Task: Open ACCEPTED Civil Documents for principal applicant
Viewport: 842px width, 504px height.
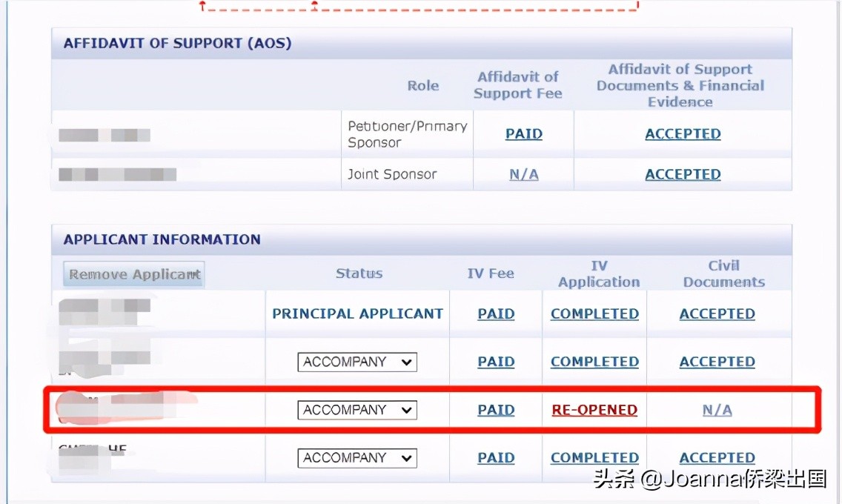Action: (x=717, y=314)
